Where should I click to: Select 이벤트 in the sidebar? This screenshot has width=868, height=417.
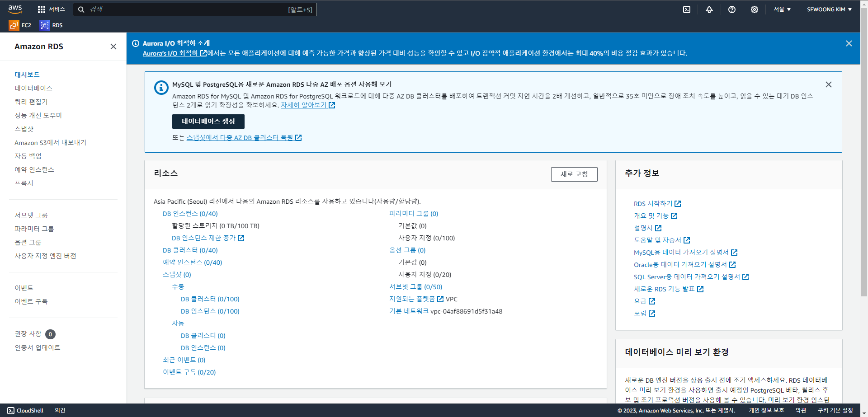click(x=24, y=288)
